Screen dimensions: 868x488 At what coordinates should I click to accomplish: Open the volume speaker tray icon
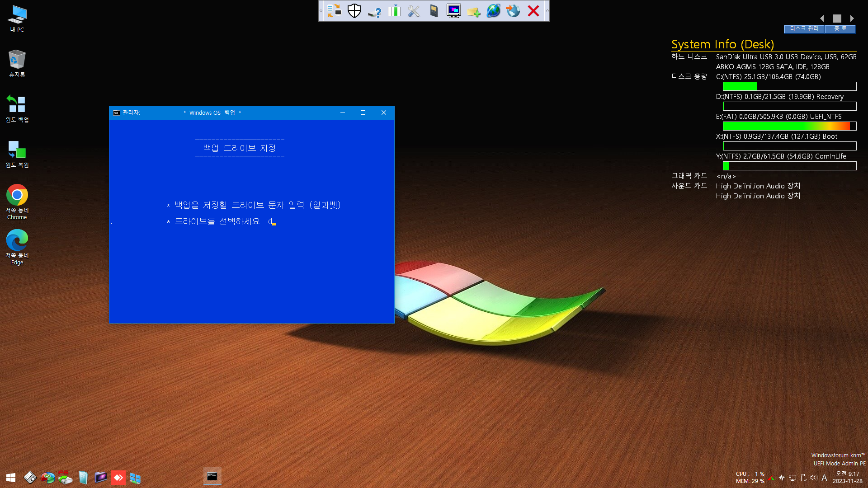point(814,478)
